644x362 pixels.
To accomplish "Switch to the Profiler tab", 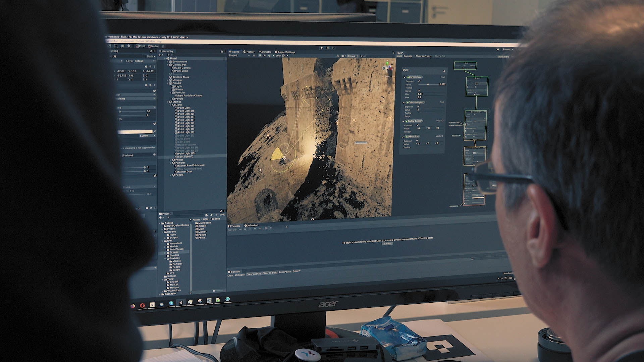I will (249, 52).
